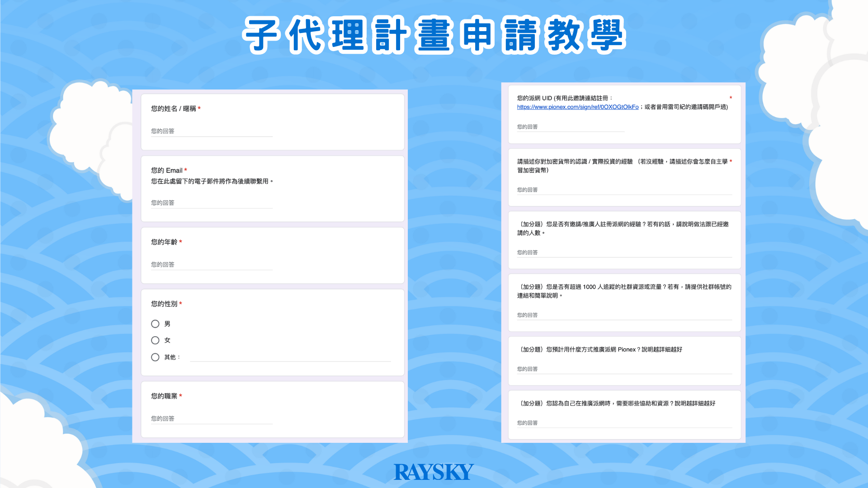This screenshot has height=488, width=868.
Task: Click the 子代理計畫申請教學 title heading
Action: [x=434, y=35]
